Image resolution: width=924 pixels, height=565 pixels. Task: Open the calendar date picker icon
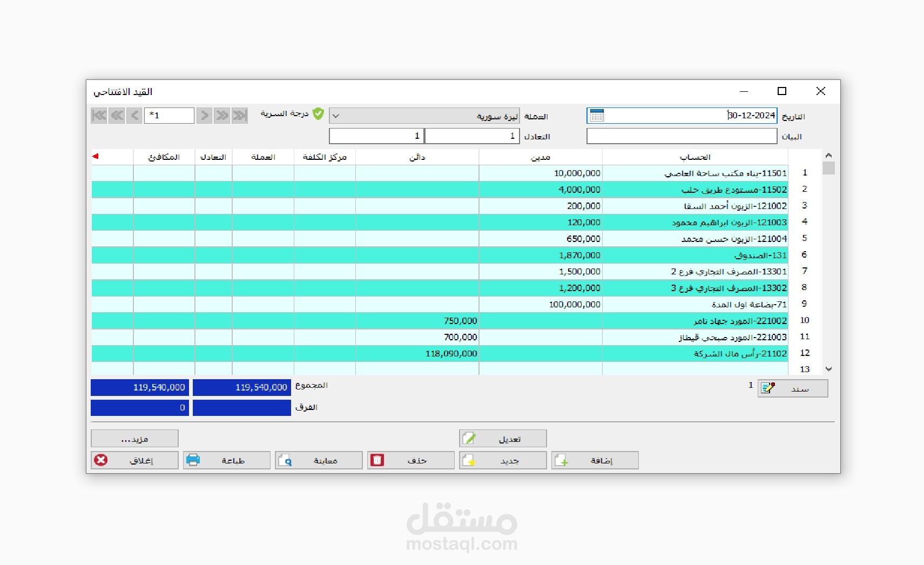point(597,115)
